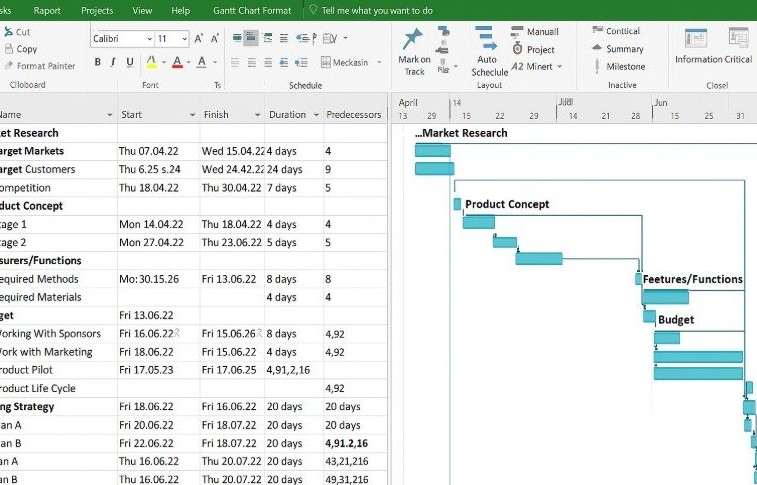Image resolution: width=757 pixels, height=485 pixels.
Task: Click the decrease font size icon
Action: 215,39
